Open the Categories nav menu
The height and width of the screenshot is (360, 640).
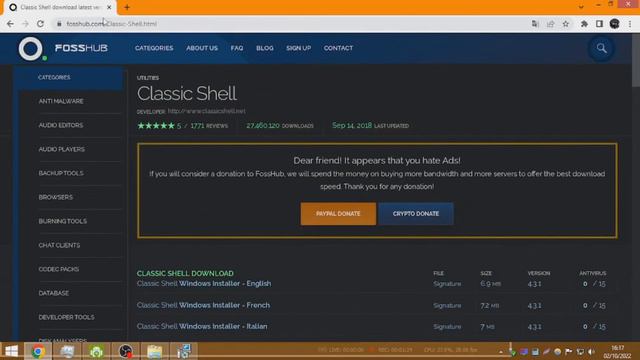(154, 48)
